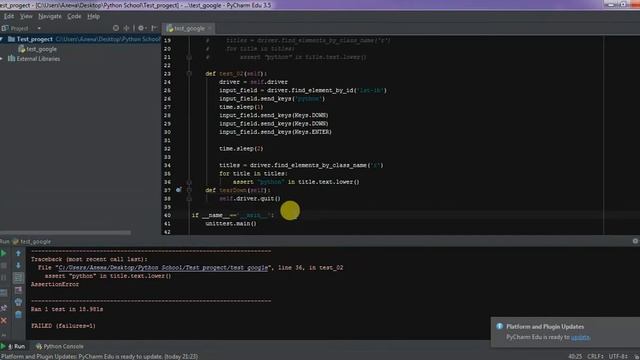The height and width of the screenshot is (360, 640).
Task: Click the scroll-to-end icon in Run console
Action: click(x=18, y=290)
